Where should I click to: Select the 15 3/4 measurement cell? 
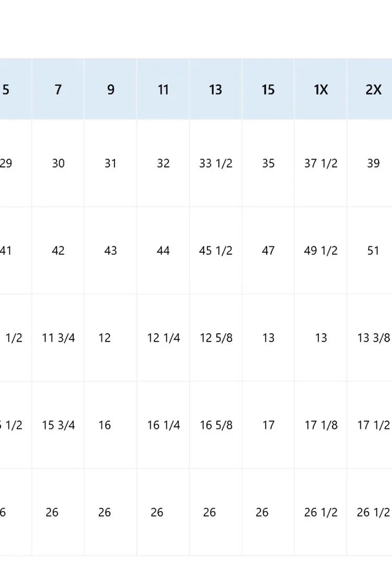pyautogui.click(x=58, y=425)
